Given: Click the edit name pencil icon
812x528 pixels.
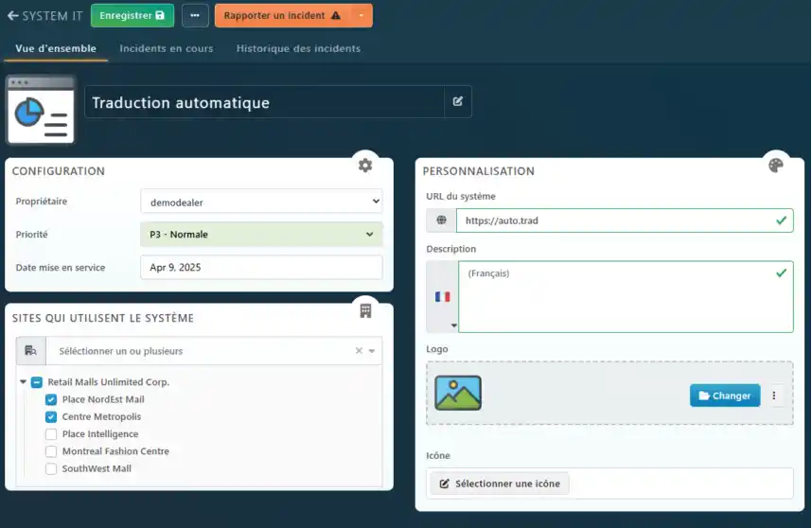Looking at the screenshot, I should click(x=458, y=101).
